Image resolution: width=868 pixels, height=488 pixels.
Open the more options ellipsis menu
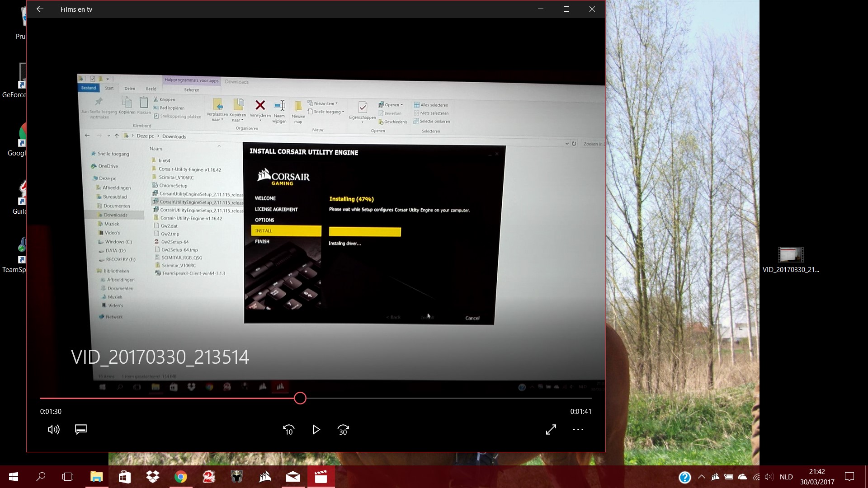[578, 430]
